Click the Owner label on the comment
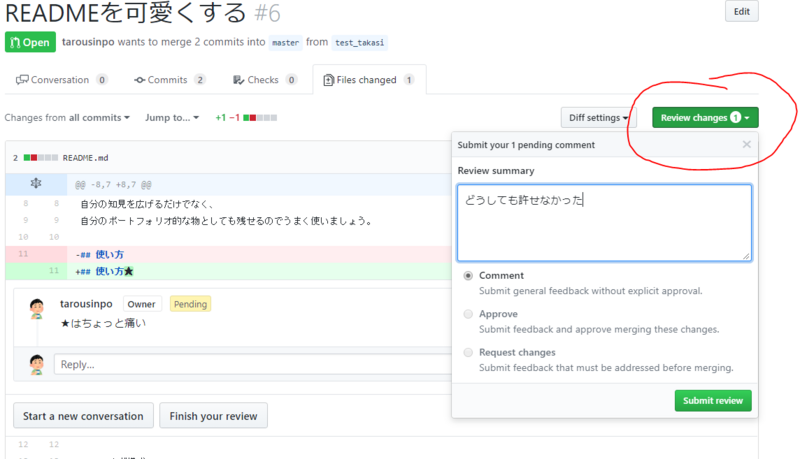Viewport: 800px width, 459px height. (x=141, y=304)
